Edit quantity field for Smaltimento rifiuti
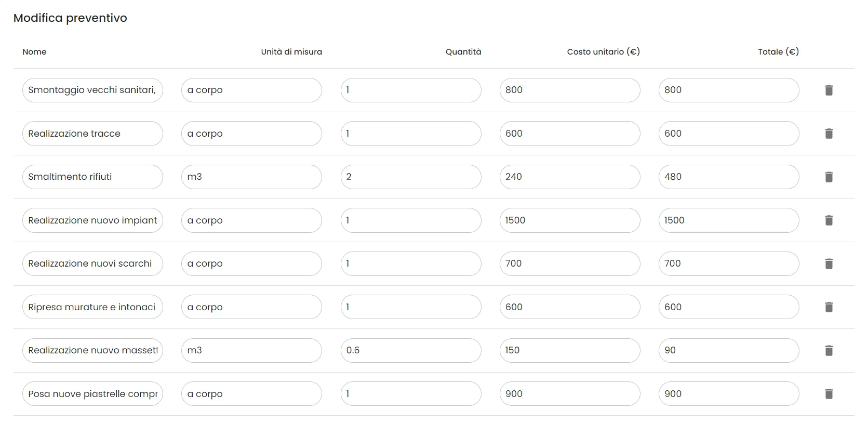This screenshot has width=868, height=423. [410, 177]
